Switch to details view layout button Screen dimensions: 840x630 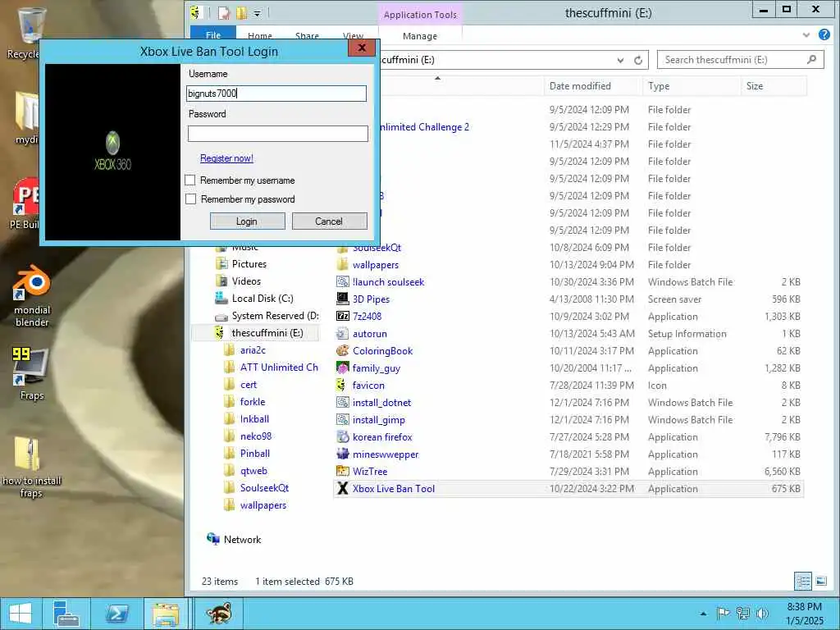click(802, 581)
